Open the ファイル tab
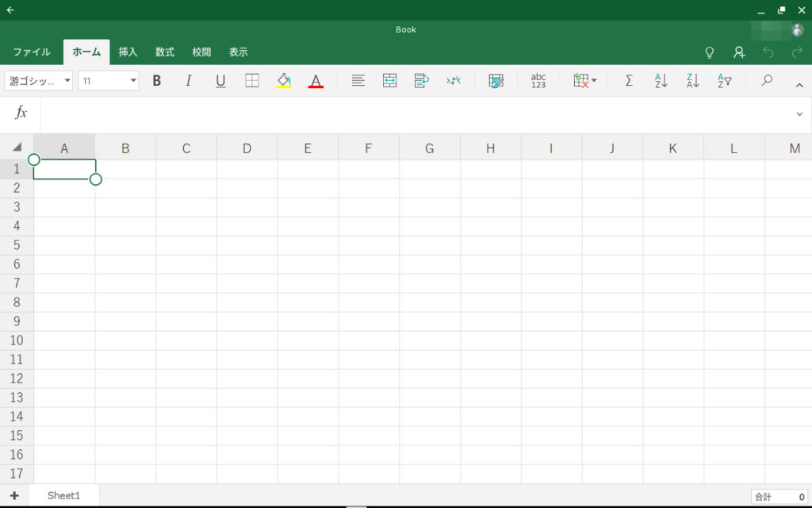Viewport: 812px width, 508px height. pos(32,52)
